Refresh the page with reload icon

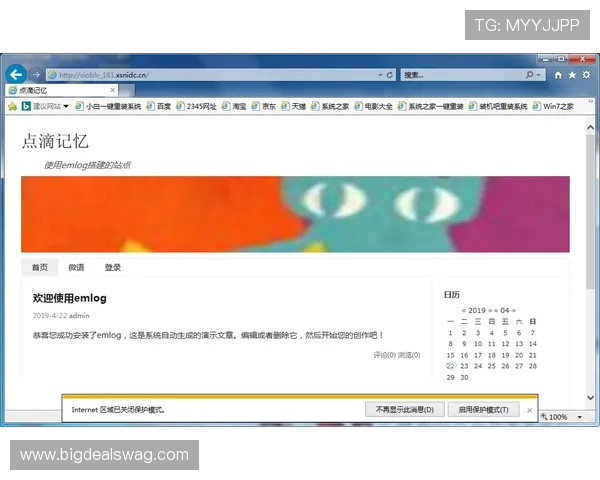390,75
